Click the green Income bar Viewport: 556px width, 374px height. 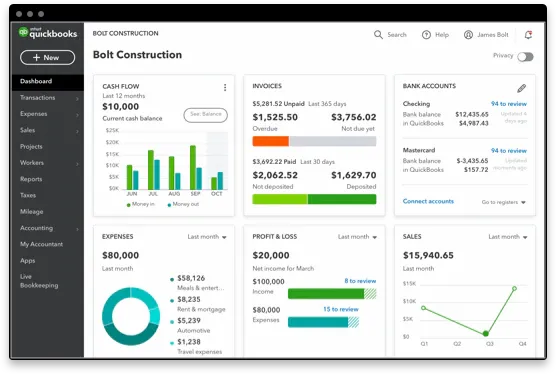tap(326, 294)
